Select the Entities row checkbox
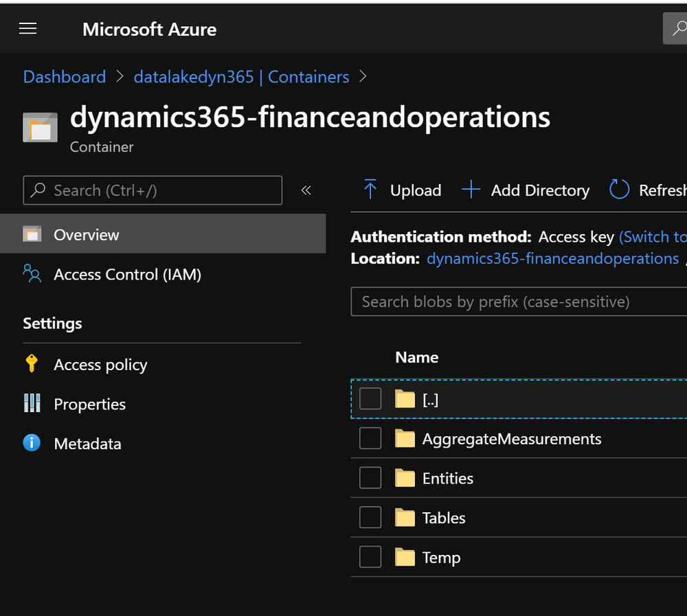The image size is (687, 616). pos(370,477)
